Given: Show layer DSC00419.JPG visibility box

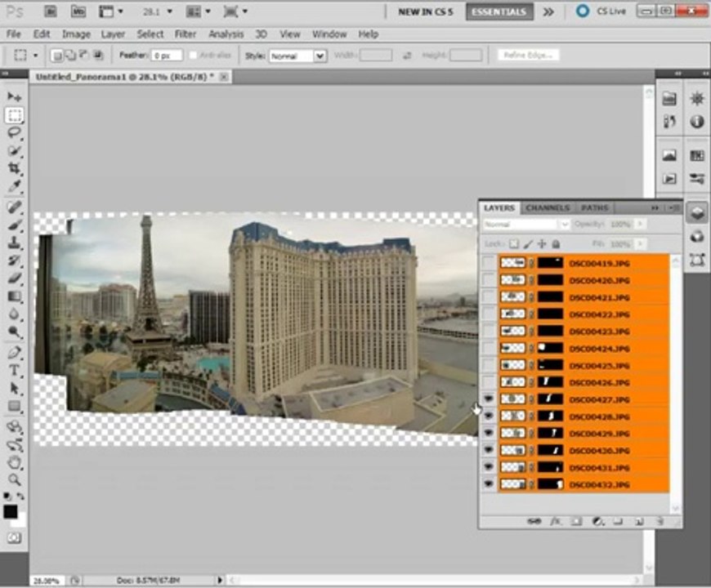Looking at the screenshot, I should [489, 263].
